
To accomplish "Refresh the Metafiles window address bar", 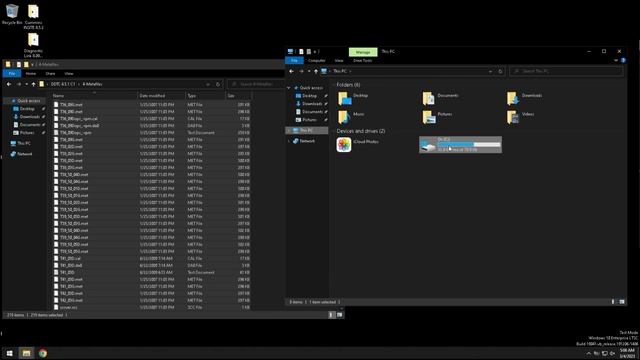I will (218, 84).
